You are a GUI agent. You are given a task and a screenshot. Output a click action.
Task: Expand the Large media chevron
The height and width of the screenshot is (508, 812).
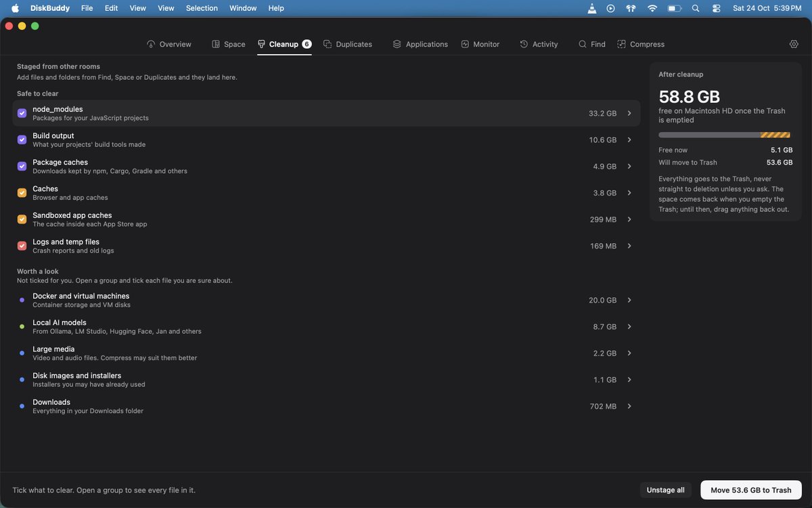pyautogui.click(x=629, y=353)
